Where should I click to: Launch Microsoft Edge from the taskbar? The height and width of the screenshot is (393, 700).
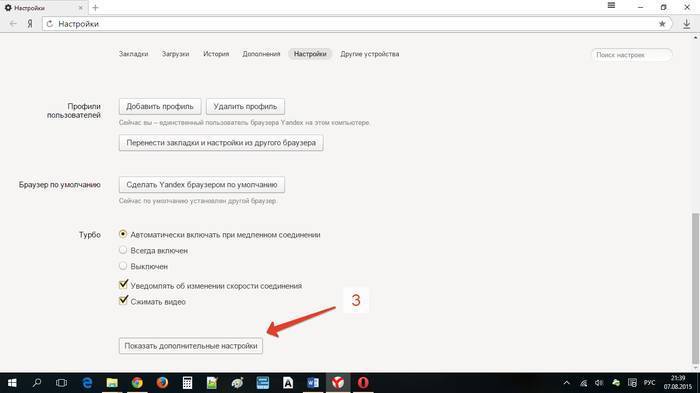[x=87, y=383]
